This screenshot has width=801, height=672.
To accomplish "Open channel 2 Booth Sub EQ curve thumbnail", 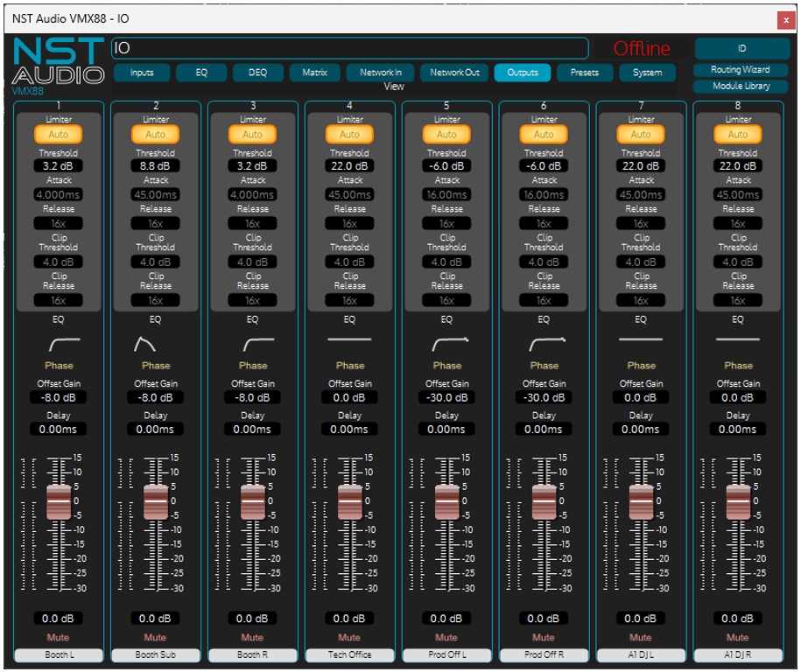I will [144, 344].
